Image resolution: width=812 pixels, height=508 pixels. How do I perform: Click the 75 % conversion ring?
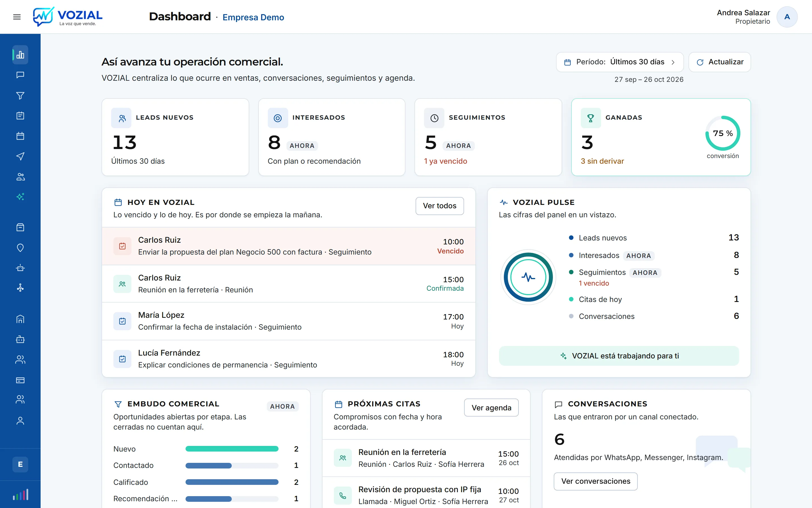(x=723, y=133)
